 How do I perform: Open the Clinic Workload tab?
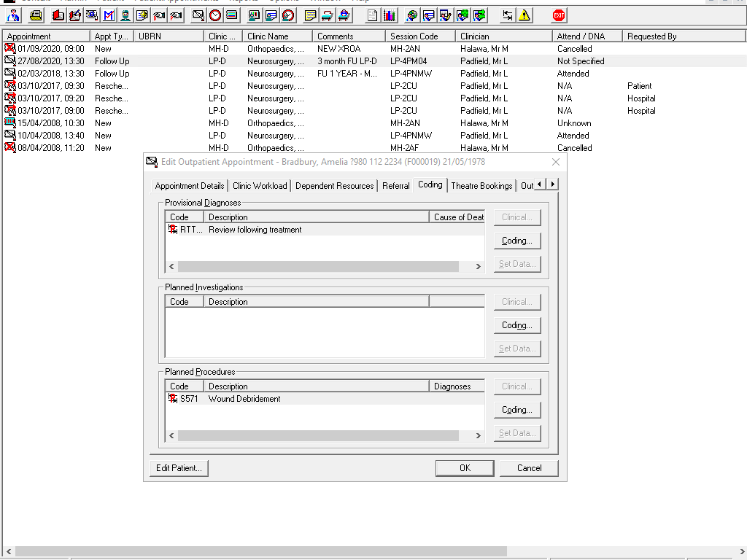pyautogui.click(x=260, y=186)
